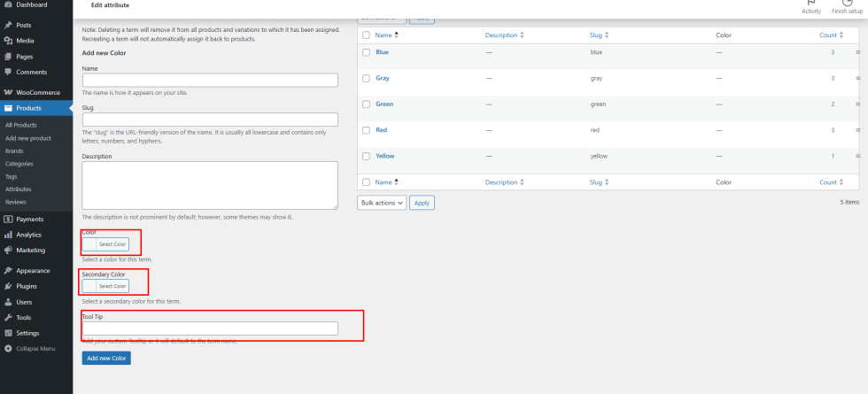The image size is (868, 394).
Task: Open the Bulk actions dropdown
Action: pyautogui.click(x=383, y=203)
